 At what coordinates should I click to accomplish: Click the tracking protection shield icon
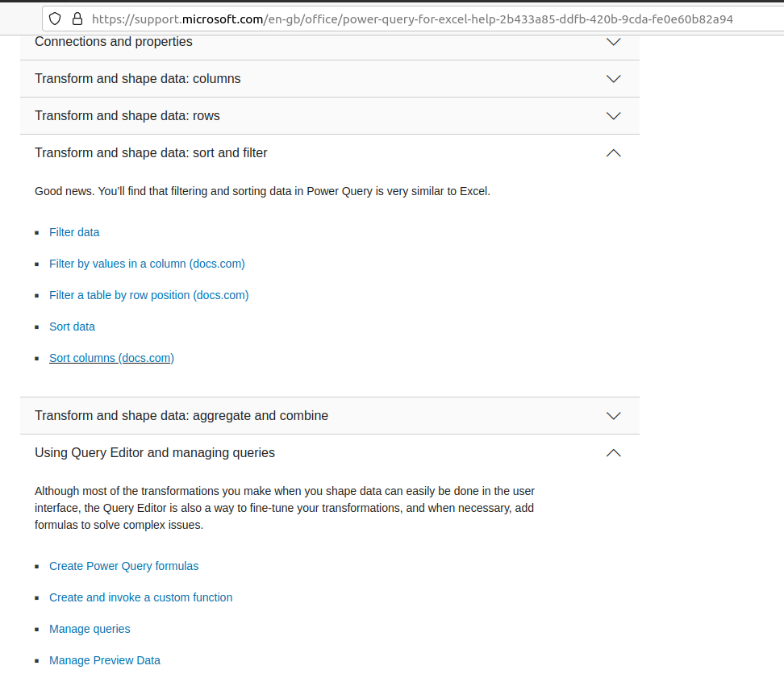(55, 18)
